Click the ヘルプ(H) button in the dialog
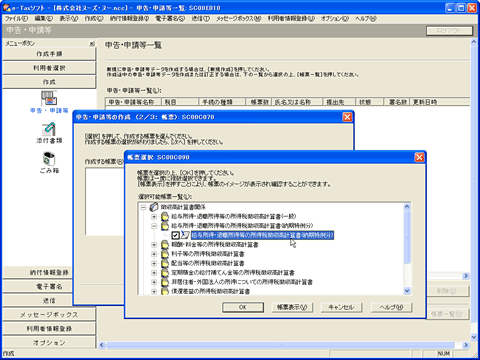Image resolution: width=480 pixels, height=360 pixels. point(391,307)
